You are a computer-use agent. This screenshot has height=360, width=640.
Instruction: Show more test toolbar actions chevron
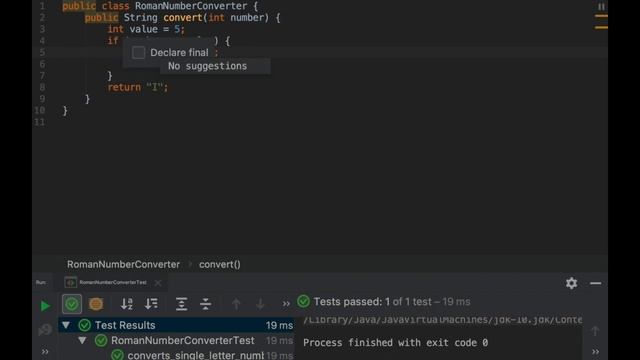pos(286,304)
